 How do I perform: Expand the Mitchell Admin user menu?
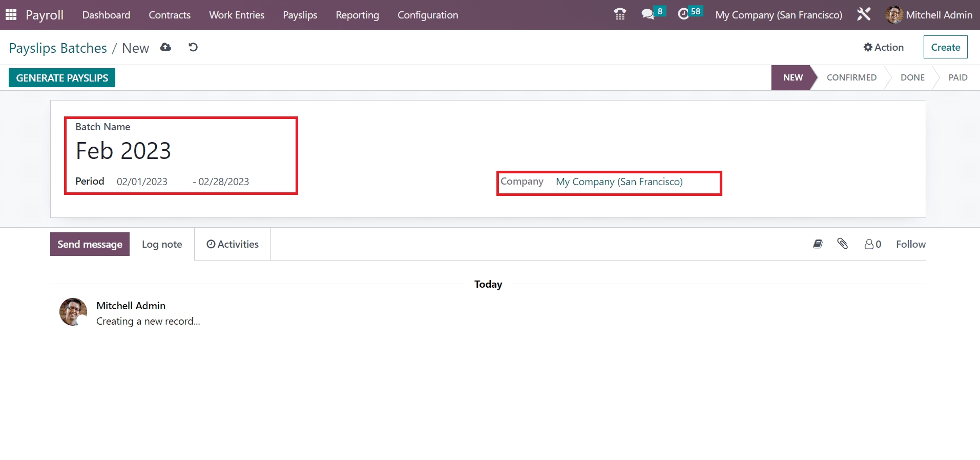pyautogui.click(x=929, y=15)
